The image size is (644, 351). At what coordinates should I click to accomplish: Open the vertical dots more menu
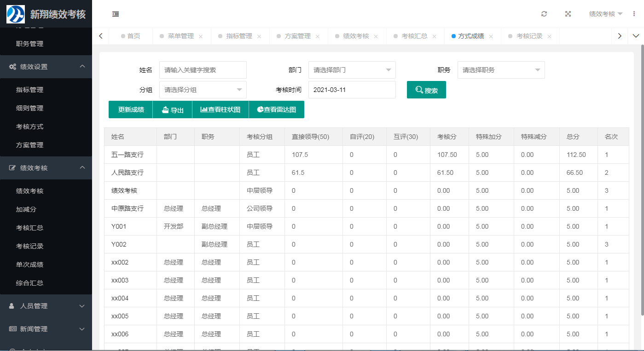[x=634, y=14]
